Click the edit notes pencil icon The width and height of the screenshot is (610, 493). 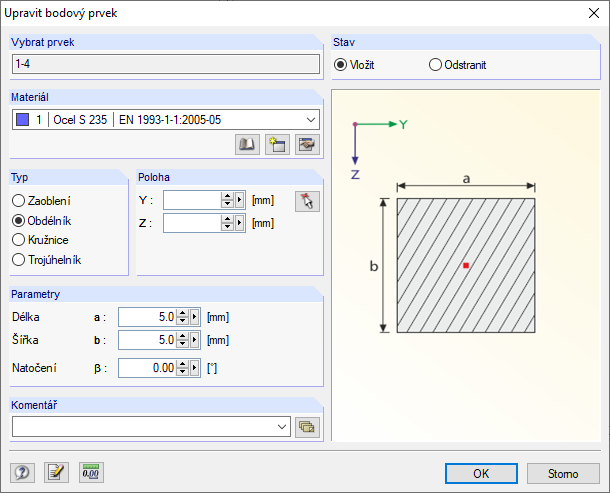tap(56, 473)
